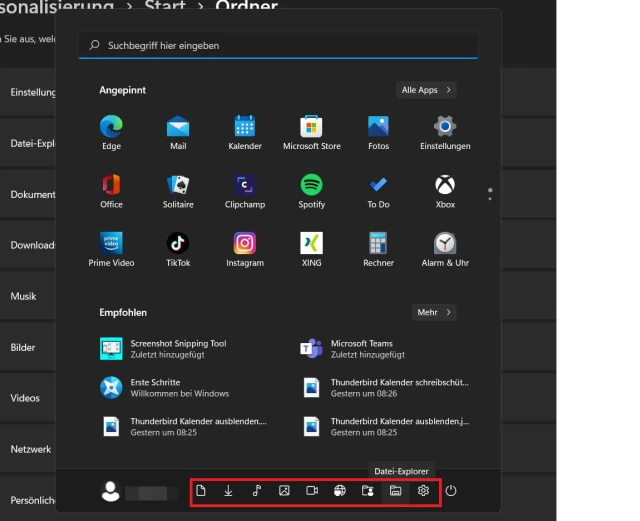Launch the Fotos app
The image size is (640, 521).
[x=378, y=132]
